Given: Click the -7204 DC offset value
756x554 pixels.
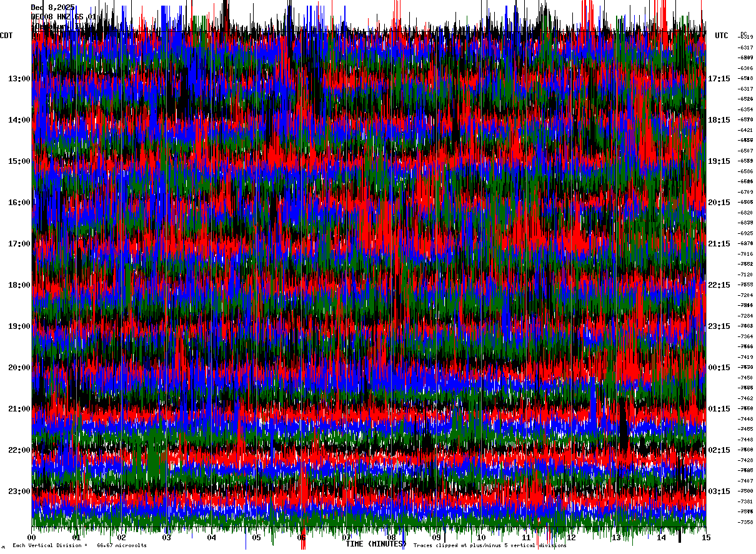Looking at the screenshot, I should pos(745,295).
